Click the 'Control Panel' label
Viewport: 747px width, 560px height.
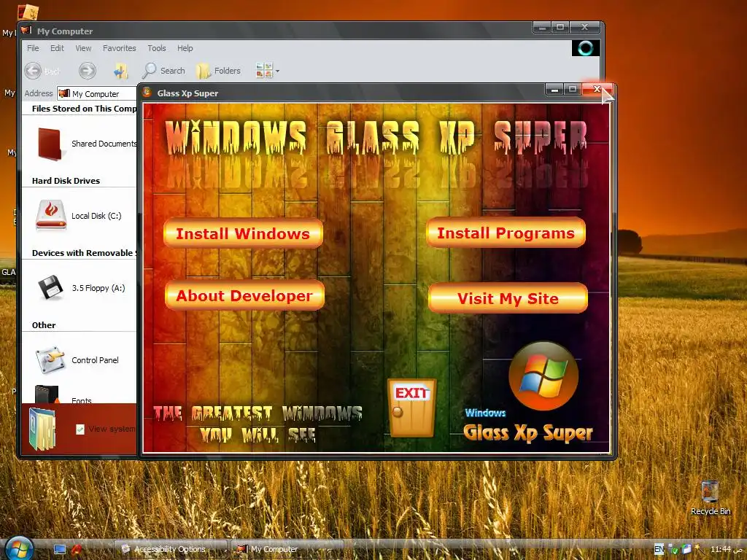click(95, 360)
